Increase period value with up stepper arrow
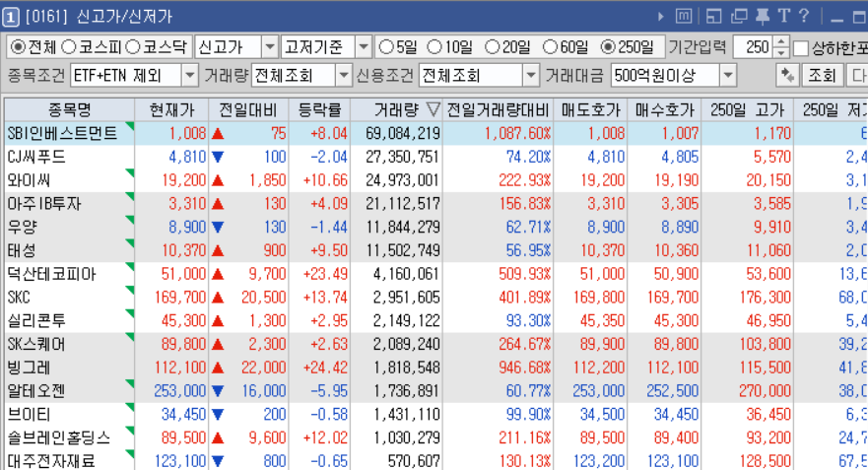The image size is (868, 470). (x=780, y=42)
